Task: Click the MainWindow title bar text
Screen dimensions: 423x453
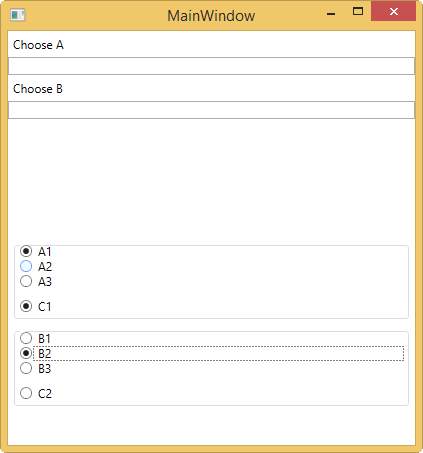Action: click(x=211, y=16)
